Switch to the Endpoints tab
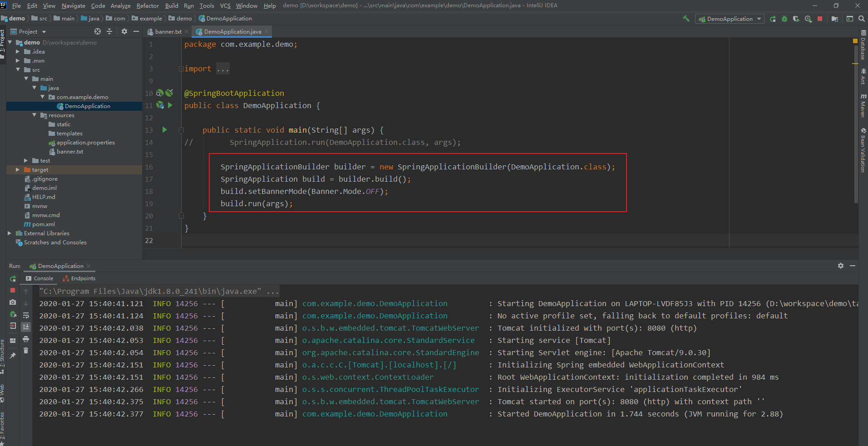 tap(79, 278)
